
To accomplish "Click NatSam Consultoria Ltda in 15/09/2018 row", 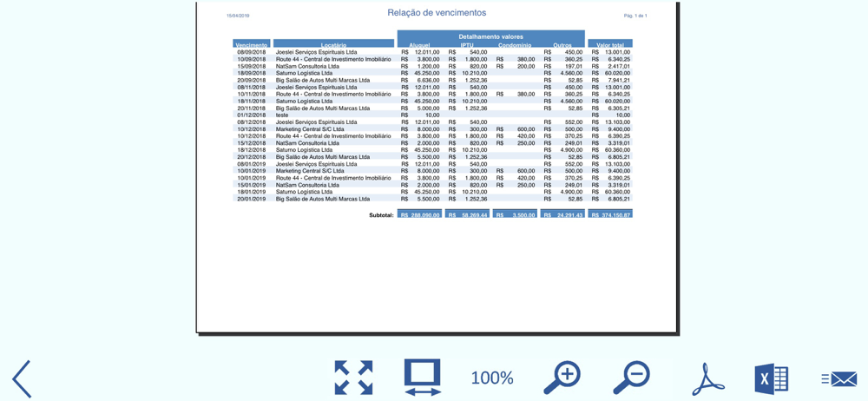I will (x=307, y=66).
